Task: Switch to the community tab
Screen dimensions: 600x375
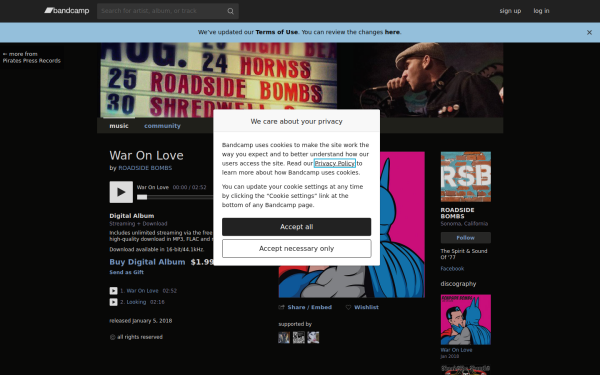Action: point(162,126)
